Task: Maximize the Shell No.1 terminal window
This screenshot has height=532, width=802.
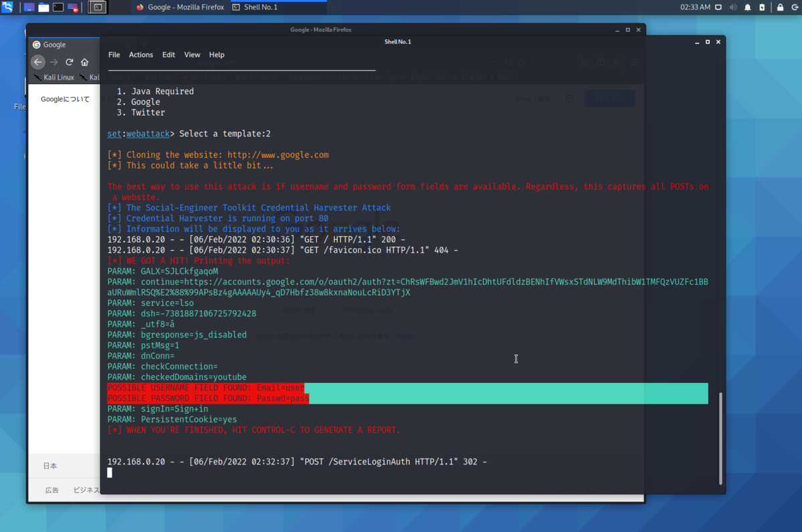Action: [x=708, y=41]
